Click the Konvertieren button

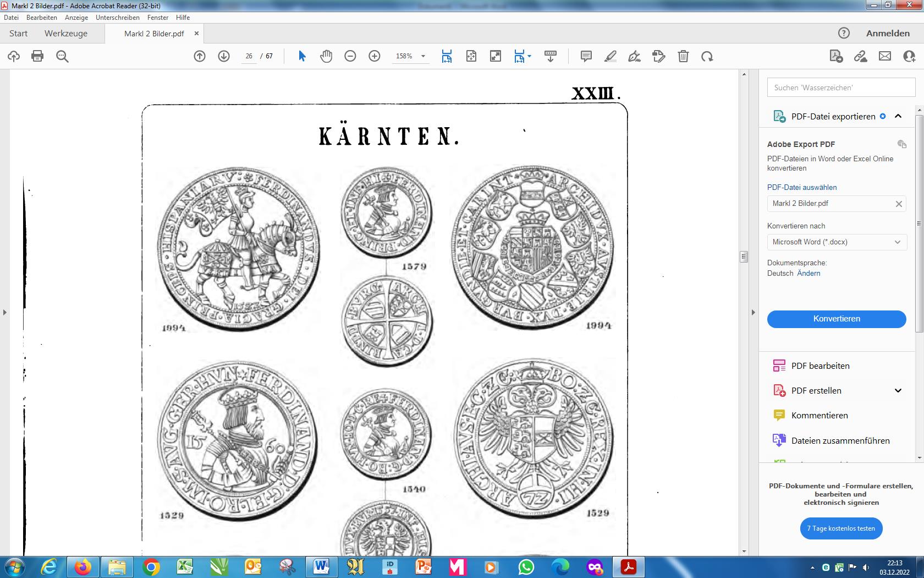(837, 319)
